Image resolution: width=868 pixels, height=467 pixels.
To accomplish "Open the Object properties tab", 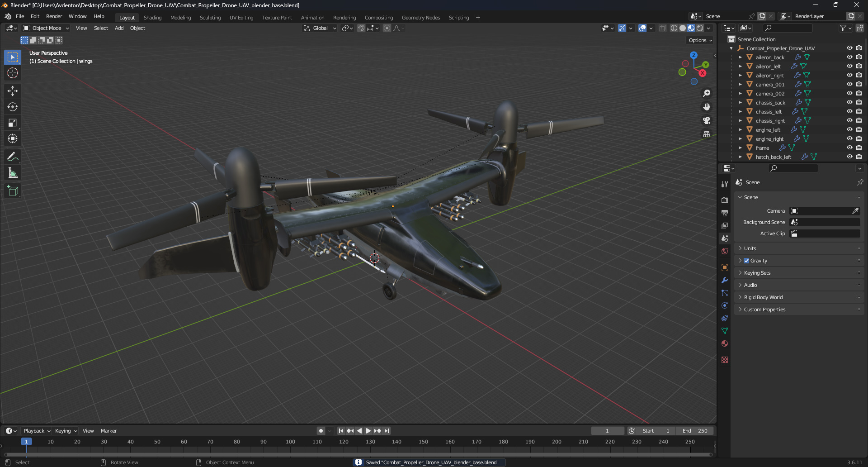I will click(725, 267).
